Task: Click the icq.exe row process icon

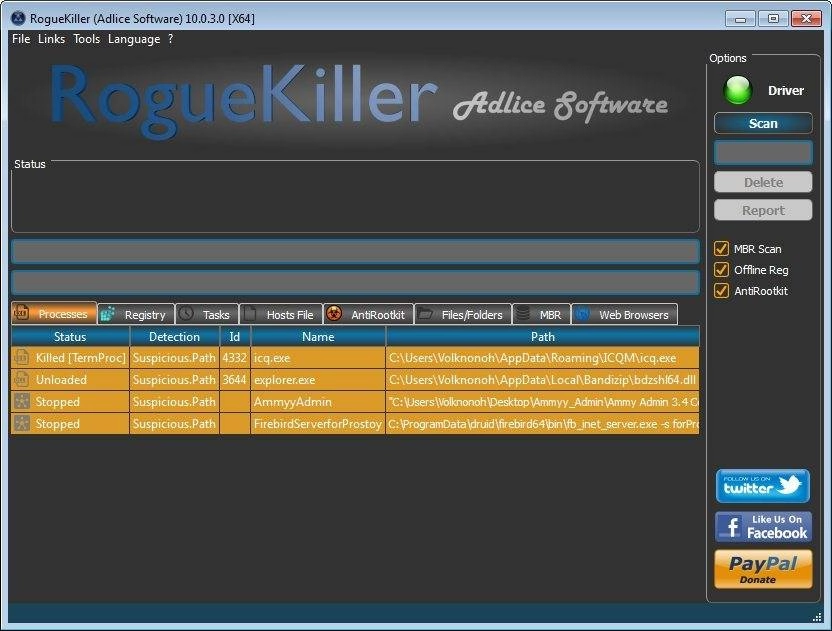Action: (21, 358)
